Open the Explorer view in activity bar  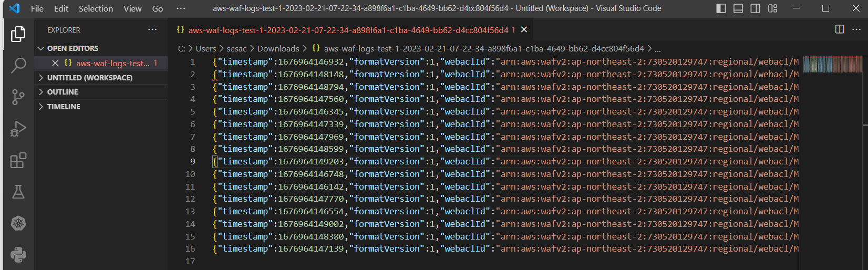click(18, 34)
